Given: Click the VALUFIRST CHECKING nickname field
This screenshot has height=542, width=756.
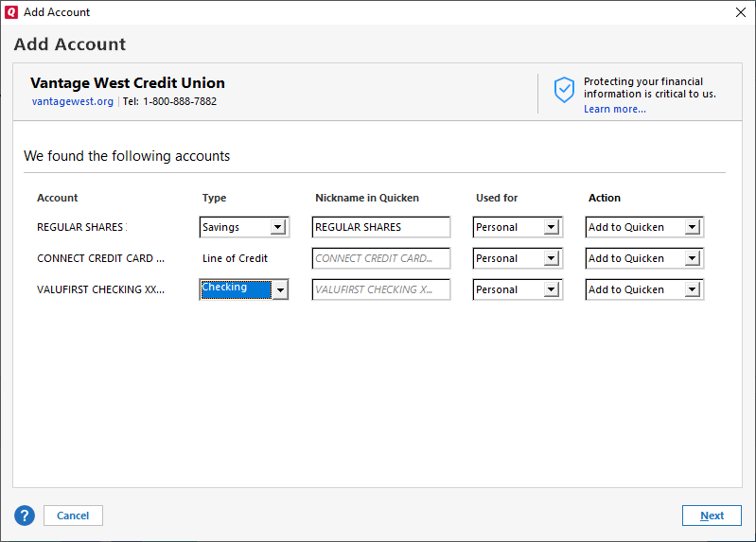Looking at the screenshot, I should (381, 289).
